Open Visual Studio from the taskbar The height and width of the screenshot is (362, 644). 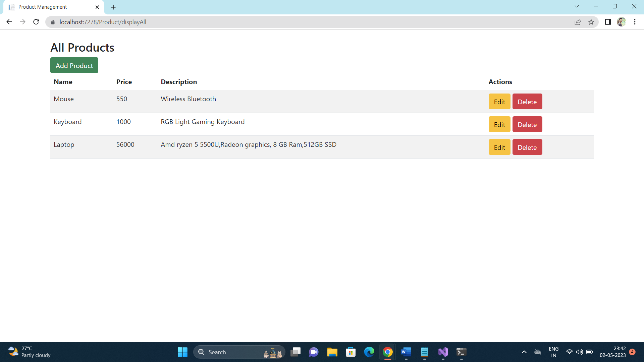tap(443, 352)
